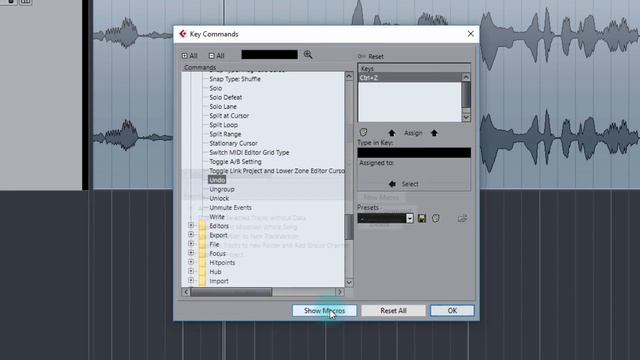Screen dimensions: 640x360
Task: Click the Assign label button
Action: point(413,133)
